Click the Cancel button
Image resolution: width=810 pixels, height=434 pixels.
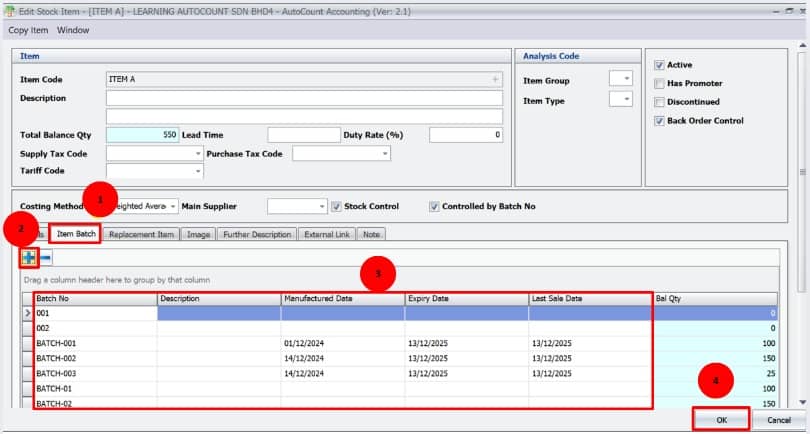778,419
